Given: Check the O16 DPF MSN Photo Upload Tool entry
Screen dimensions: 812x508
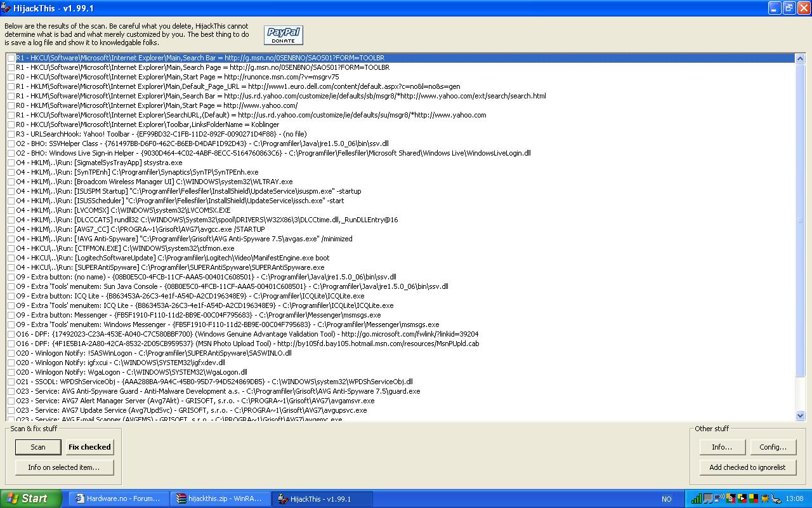Looking at the screenshot, I should click(x=11, y=344).
